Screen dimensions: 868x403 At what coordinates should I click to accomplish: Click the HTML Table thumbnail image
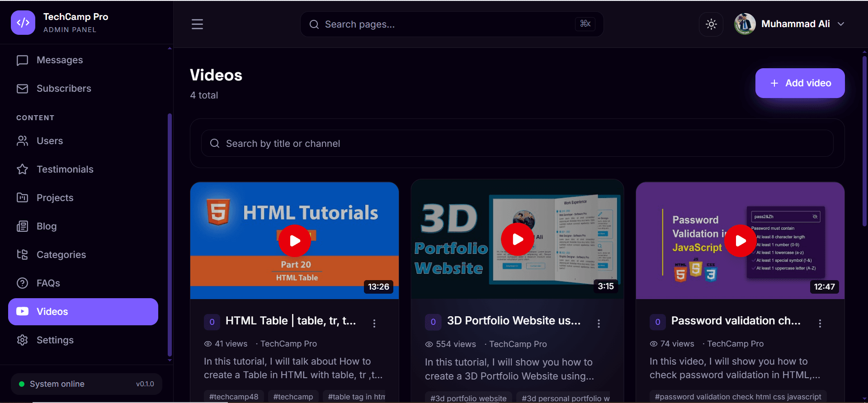(294, 240)
